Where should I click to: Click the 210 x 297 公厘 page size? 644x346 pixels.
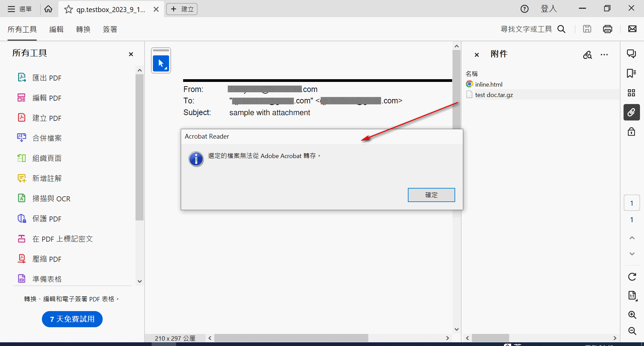(x=175, y=338)
